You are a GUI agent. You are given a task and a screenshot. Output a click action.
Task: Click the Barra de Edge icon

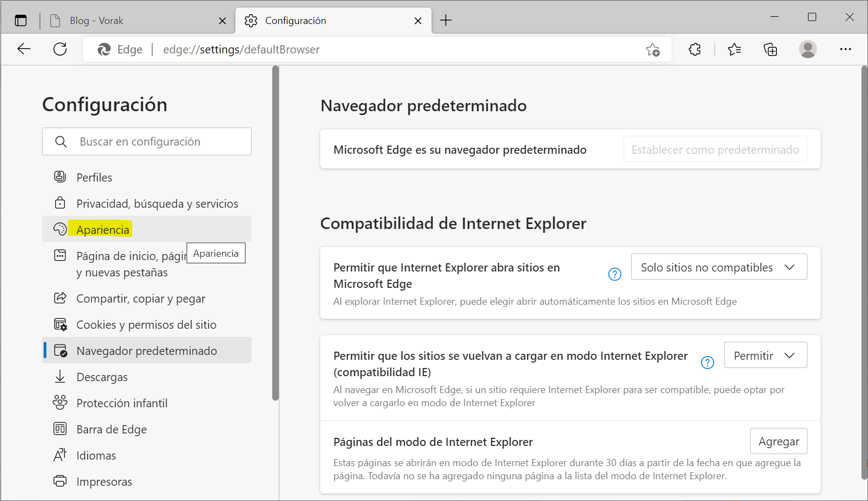pos(60,428)
